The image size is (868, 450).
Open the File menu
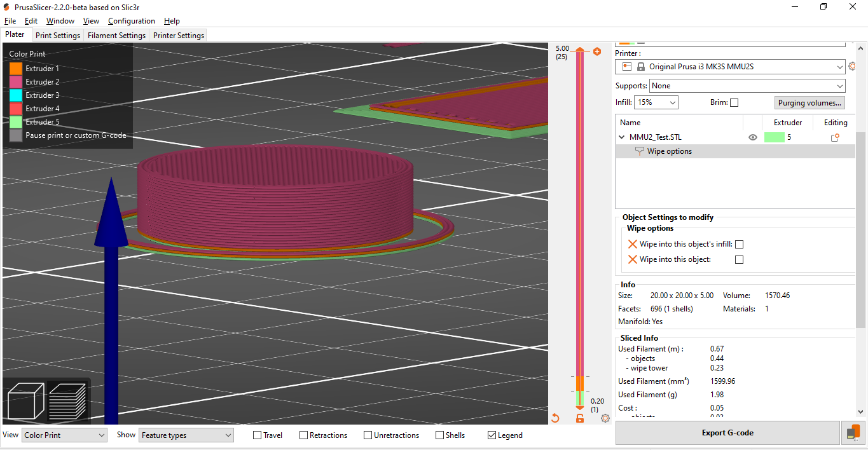tap(10, 21)
